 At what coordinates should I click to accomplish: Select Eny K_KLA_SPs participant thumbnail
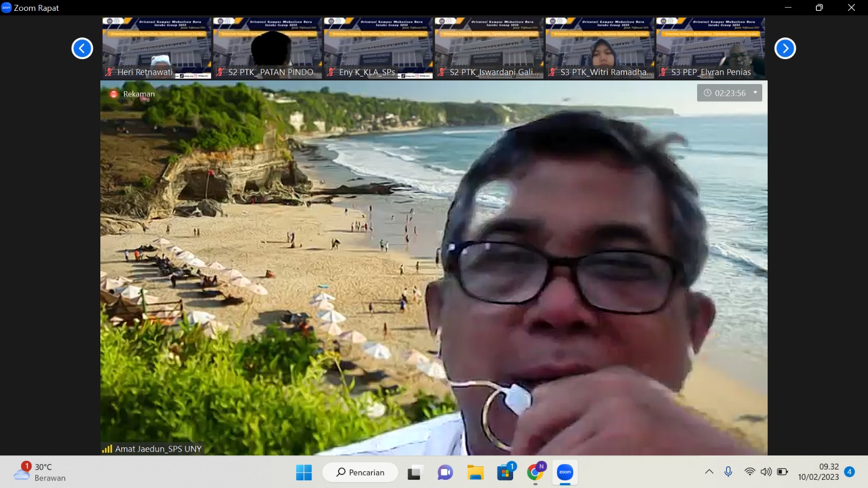coord(378,48)
